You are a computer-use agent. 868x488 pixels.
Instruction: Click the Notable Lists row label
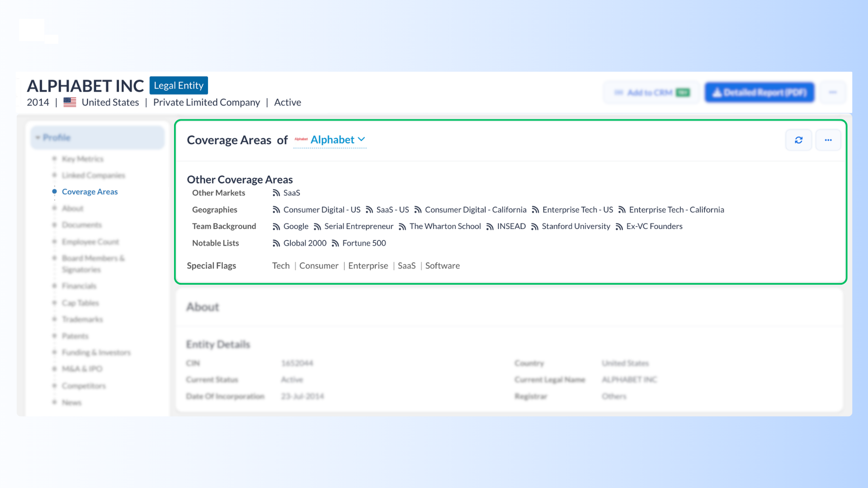tap(216, 243)
